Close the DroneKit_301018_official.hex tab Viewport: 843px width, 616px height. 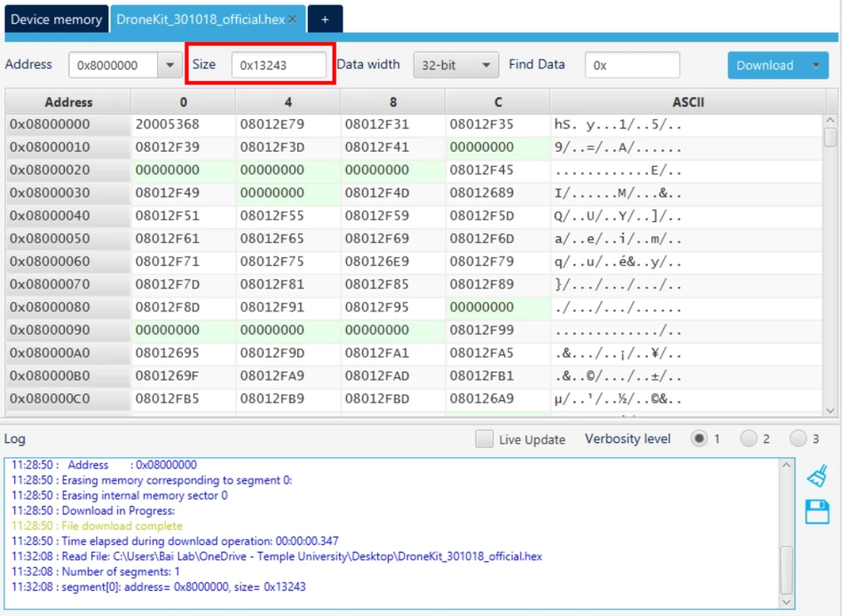tap(293, 19)
